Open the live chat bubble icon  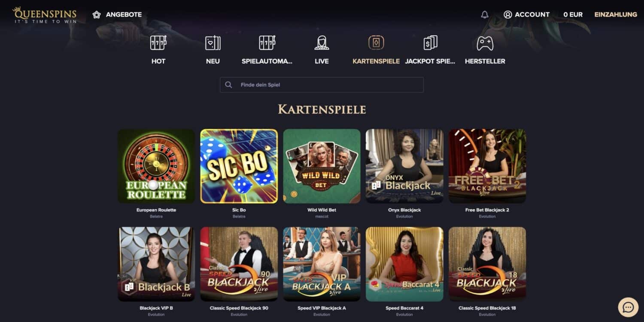pyautogui.click(x=628, y=307)
